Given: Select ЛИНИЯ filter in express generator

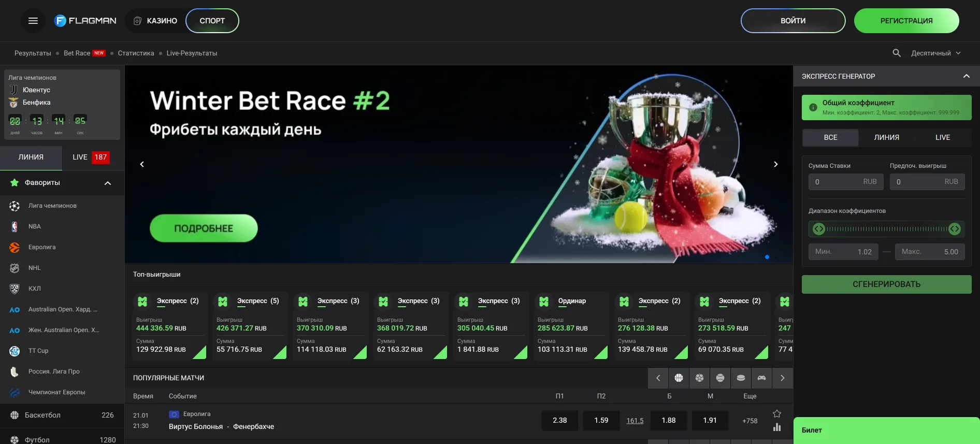Looking at the screenshot, I should (886, 137).
